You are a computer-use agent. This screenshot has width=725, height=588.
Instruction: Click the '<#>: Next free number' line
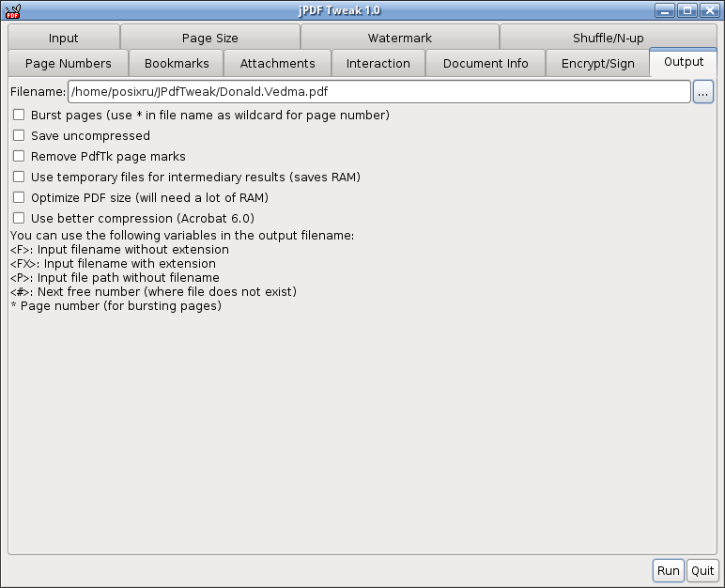point(153,292)
